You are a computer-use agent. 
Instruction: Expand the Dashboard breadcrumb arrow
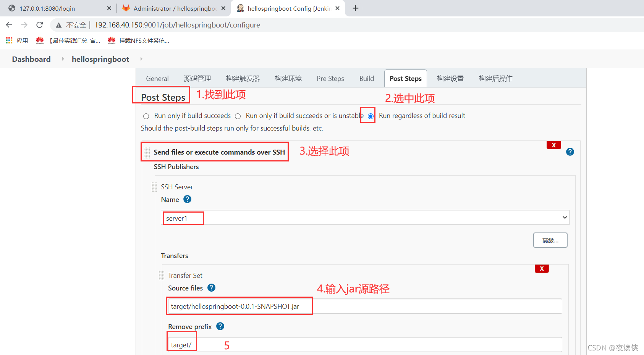(x=63, y=59)
